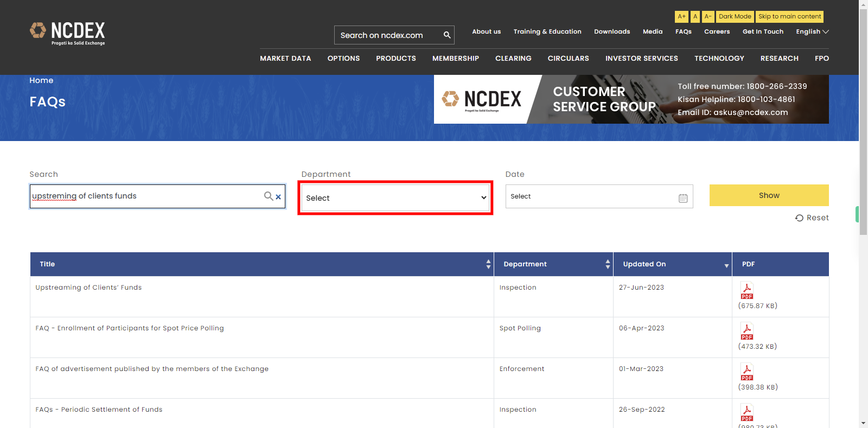Image resolution: width=868 pixels, height=428 pixels.
Task: Open the PRODUCTS menu
Action: (x=396, y=58)
